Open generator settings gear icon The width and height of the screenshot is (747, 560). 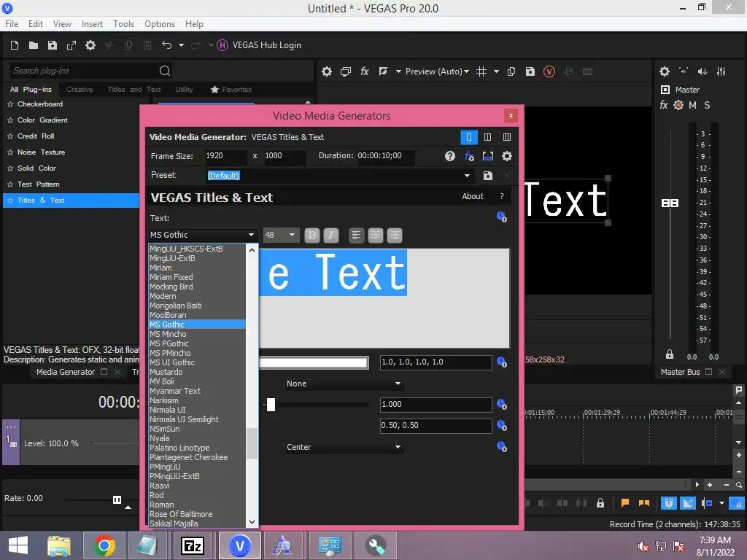(x=507, y=156)
